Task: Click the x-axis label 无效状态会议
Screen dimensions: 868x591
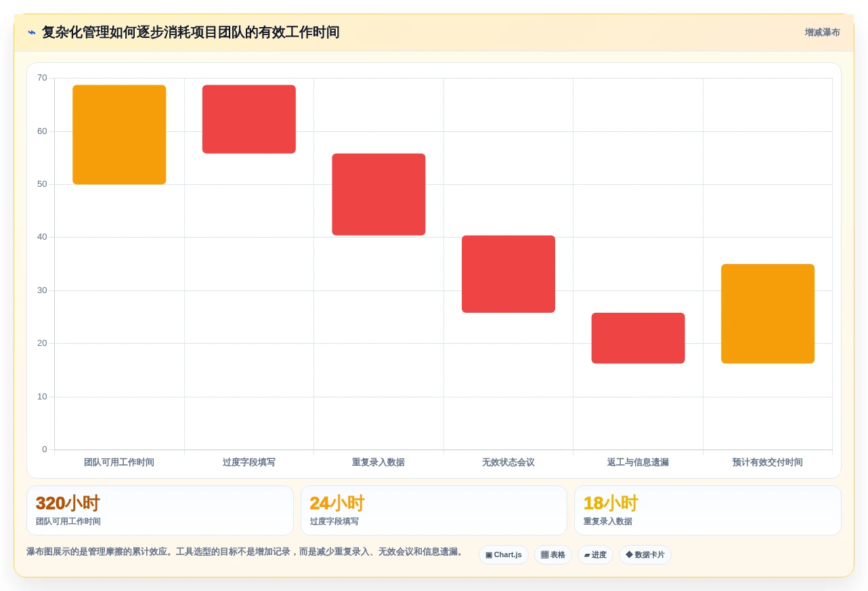Action: point(508,462)
